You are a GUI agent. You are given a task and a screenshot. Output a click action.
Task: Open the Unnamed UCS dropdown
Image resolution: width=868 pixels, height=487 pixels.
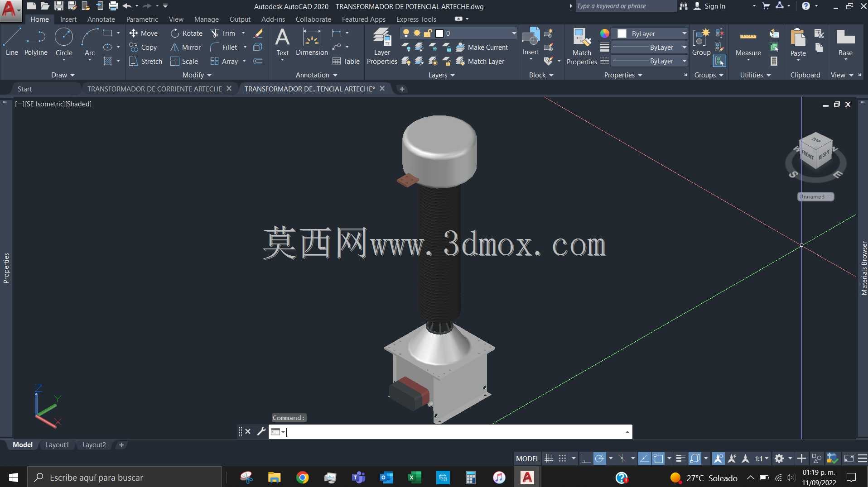(x=815, y=197)
